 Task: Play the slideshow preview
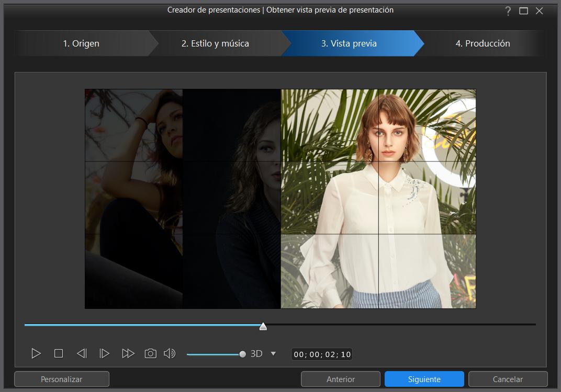(36, 354)
